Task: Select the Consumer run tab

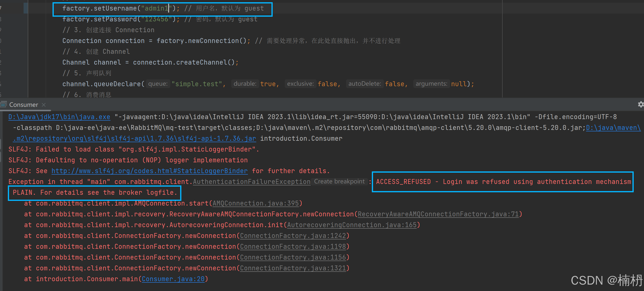Action: tap(24, 105)
